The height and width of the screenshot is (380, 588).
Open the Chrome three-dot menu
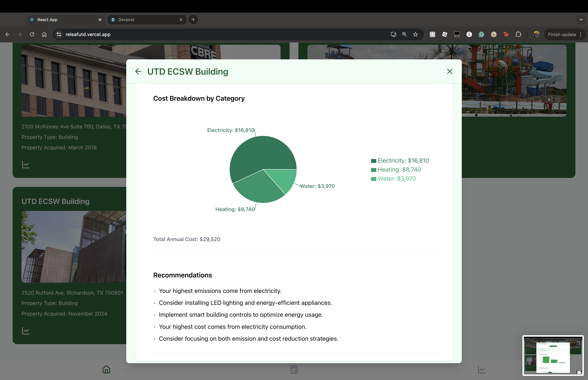tap(581, 35)
